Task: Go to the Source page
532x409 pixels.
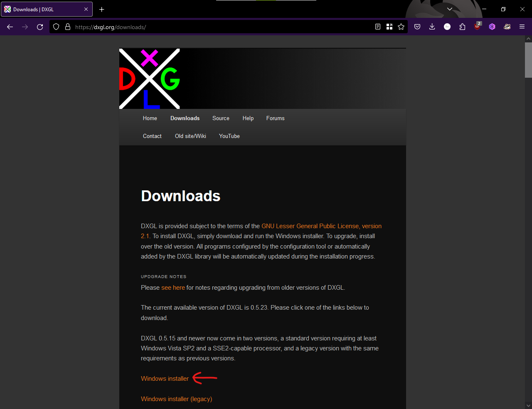Action: (x=221, y=118)
